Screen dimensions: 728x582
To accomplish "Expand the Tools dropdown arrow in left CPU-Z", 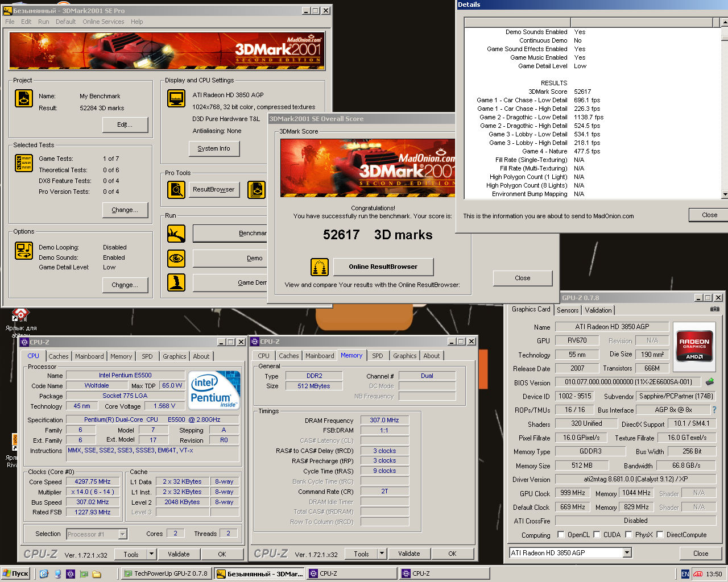I will [x=151, y=554].
